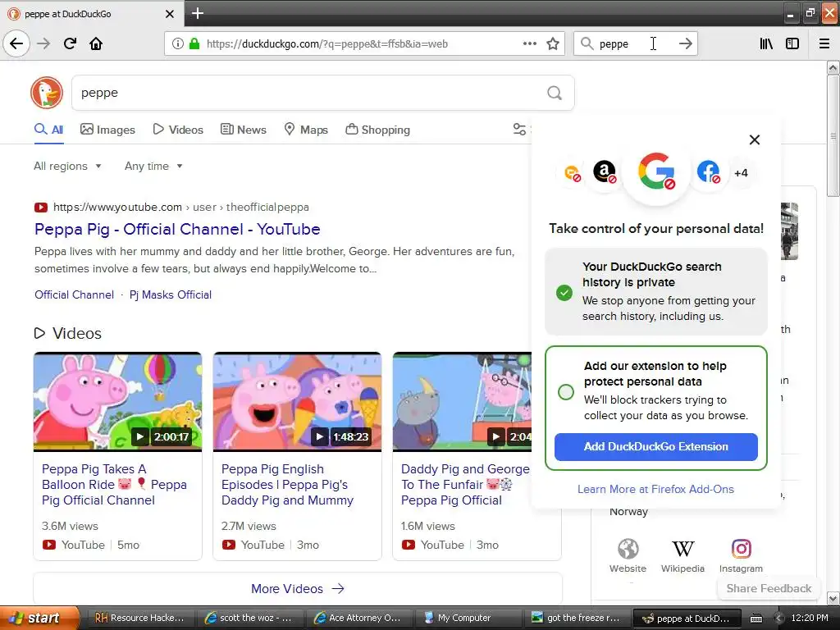The height and width of the screenshot is (630, 840).
Task: Open Peppa Pig Official Channel YouTube result
Action: (x=177, y=230)
